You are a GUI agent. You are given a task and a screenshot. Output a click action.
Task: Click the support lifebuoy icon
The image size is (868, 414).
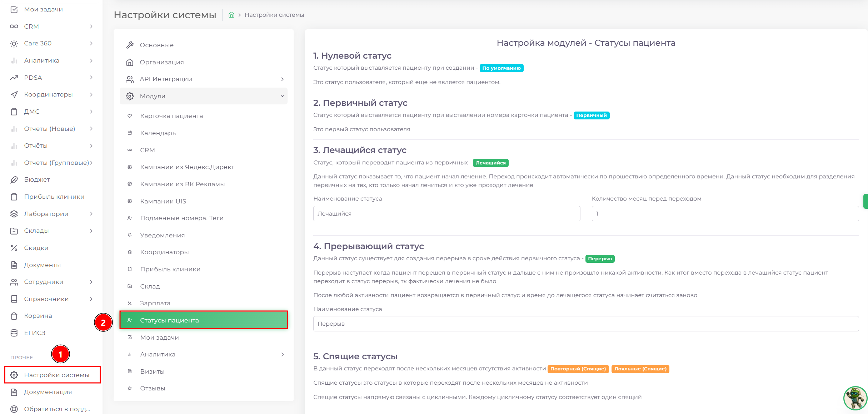click(14, 409)
